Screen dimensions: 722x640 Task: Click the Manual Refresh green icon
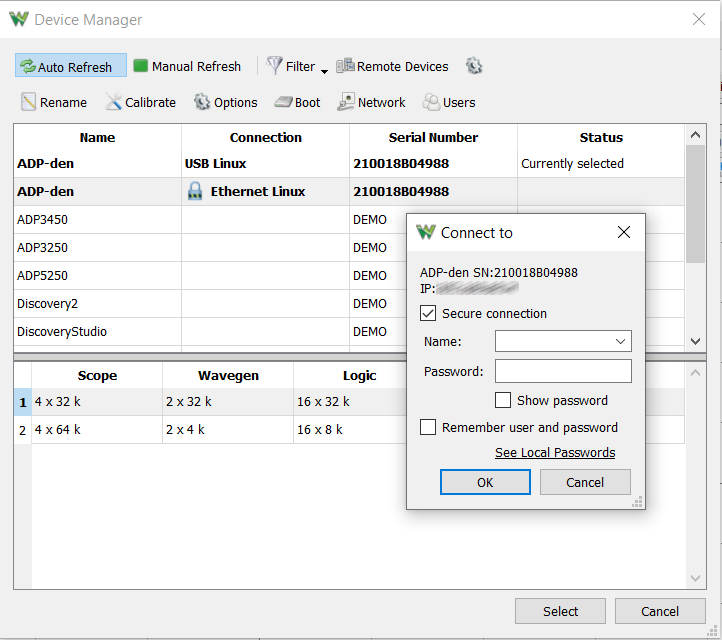point(140,65)
